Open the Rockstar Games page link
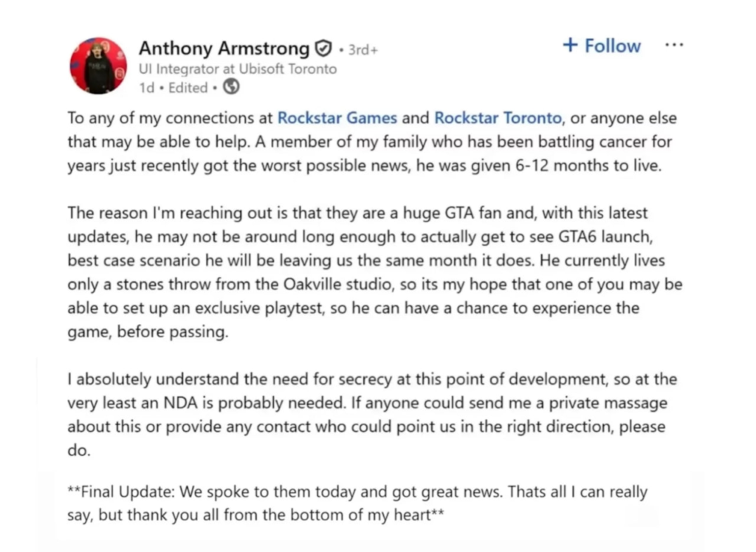Image resolution: width=756 pixels, height=552 pixels. click(x=337, y=117)
